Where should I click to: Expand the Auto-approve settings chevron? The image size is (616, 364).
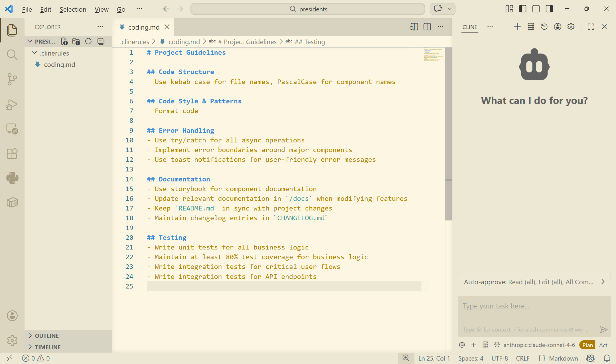[x=603, y=282]
